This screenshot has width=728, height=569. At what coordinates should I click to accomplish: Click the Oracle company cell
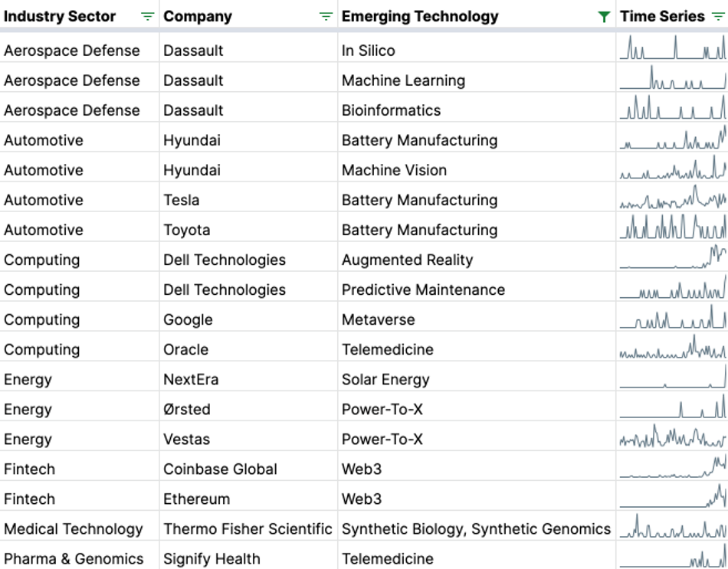(248, 349)
